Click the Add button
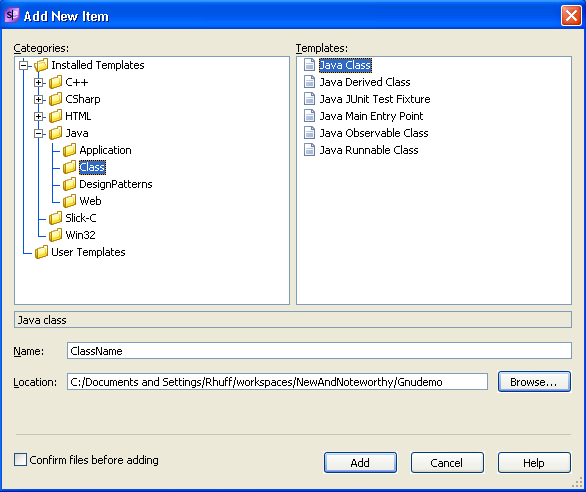Viewport: 586px width, 492px height. [x=360, y=463]
